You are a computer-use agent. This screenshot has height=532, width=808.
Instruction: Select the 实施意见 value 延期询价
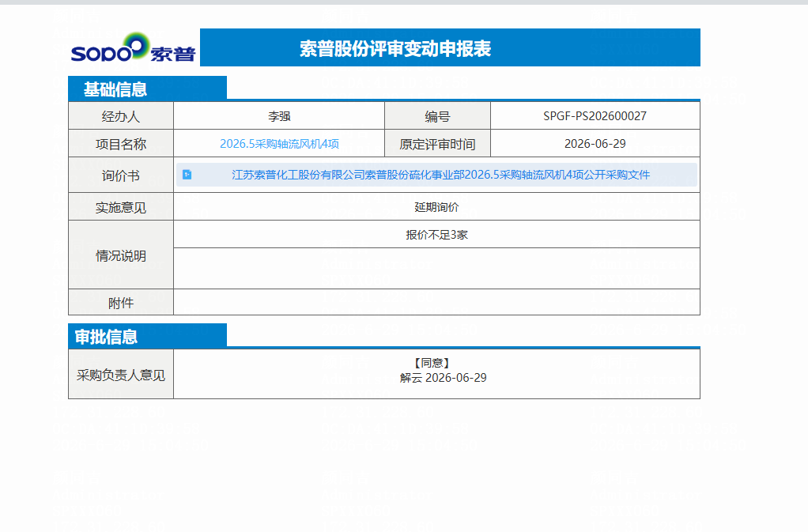pos(436,207)
